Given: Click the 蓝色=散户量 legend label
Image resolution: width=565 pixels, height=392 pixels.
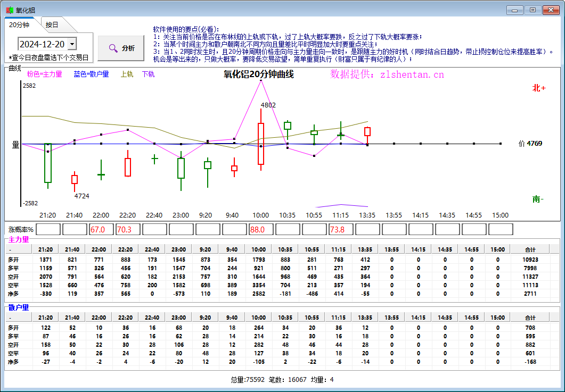Looking at the screenshot, I should (x=91, y=74).
